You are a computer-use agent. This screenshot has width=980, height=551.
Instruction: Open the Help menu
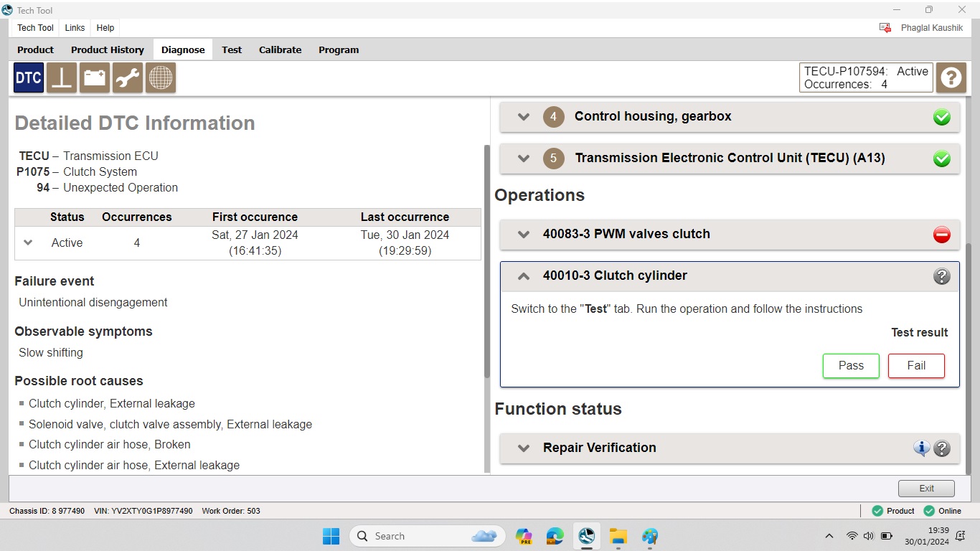[x=105, y=28]
